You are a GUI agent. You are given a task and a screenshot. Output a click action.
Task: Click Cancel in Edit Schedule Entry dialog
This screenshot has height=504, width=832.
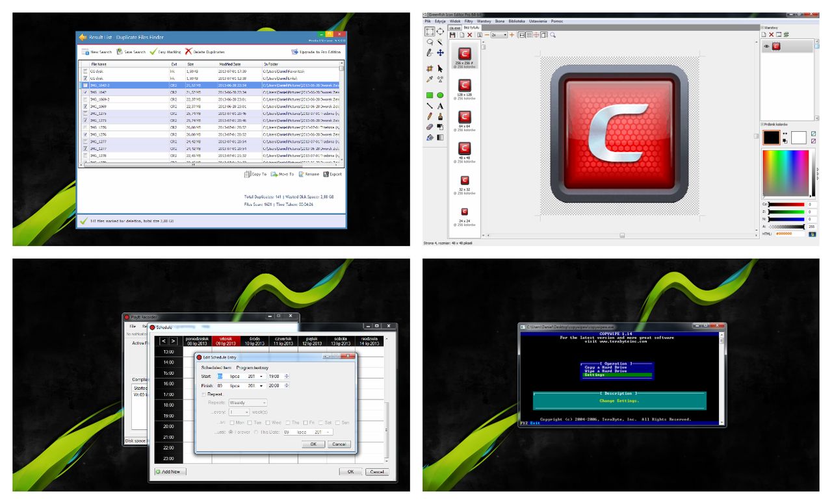pos(339,444)
